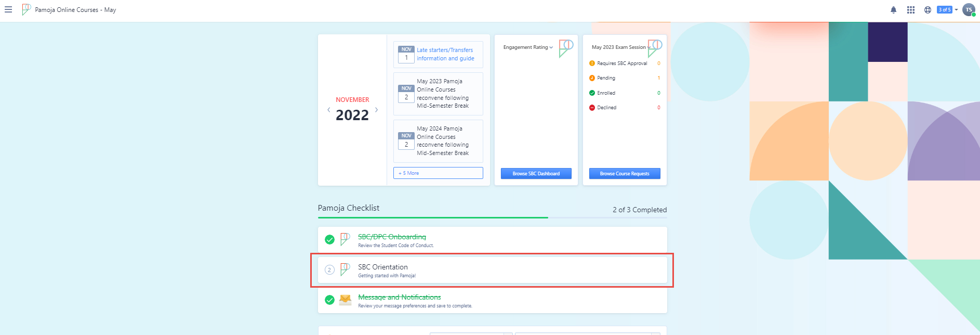Click the notifications bell icon

point(893,10)
